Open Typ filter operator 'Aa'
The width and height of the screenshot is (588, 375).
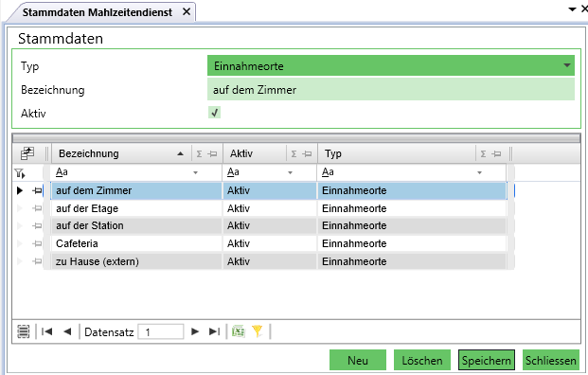pyautogui.click(x=328, y=172)
